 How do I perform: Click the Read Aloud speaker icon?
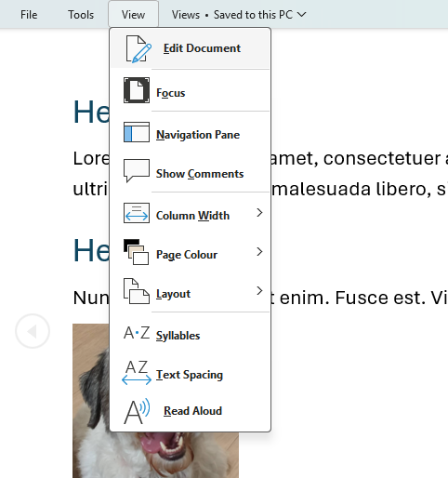(137, 411)
